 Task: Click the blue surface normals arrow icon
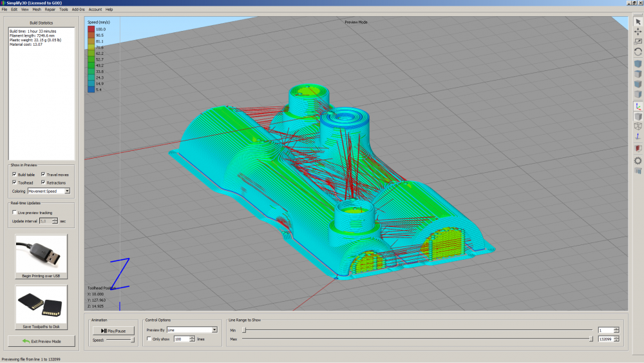[638, 136]
